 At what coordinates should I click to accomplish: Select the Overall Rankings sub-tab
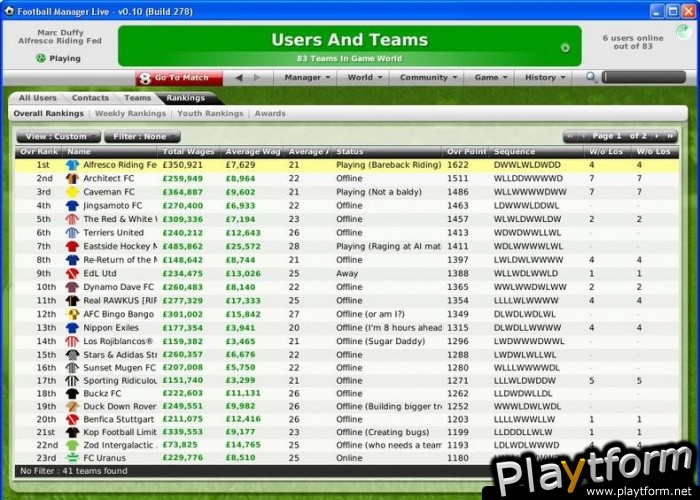point(49,113)
